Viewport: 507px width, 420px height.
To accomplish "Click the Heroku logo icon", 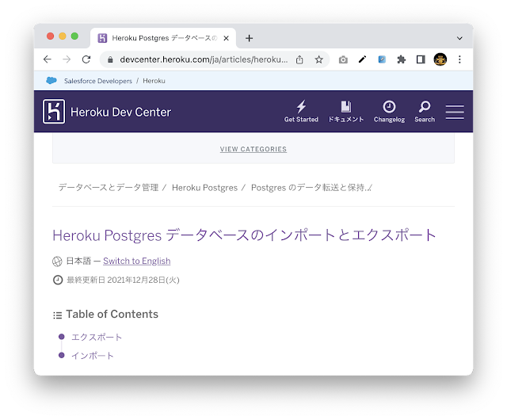I will [x=54, y=112].
